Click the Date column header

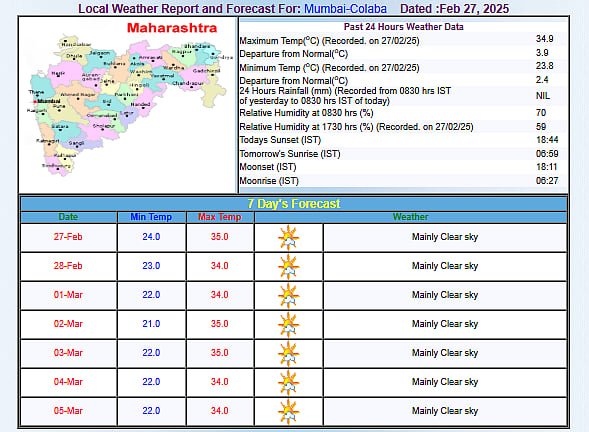coord(68,217)
